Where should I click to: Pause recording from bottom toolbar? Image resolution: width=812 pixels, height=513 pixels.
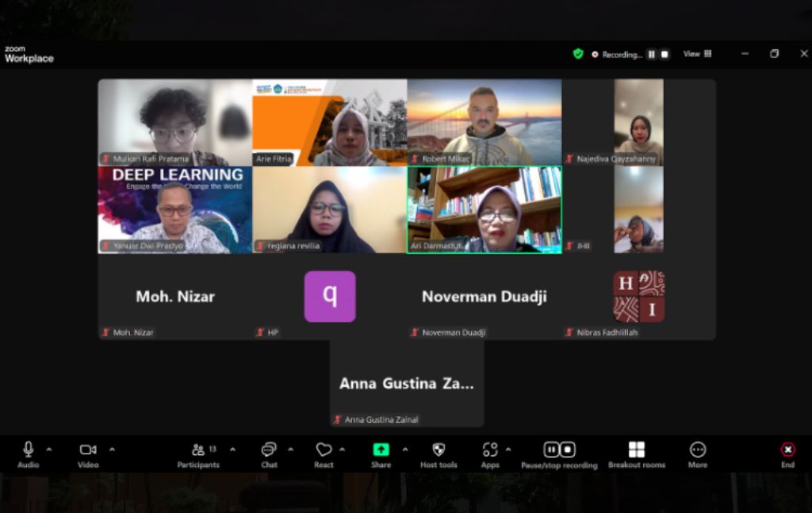(x=552, y=450)
